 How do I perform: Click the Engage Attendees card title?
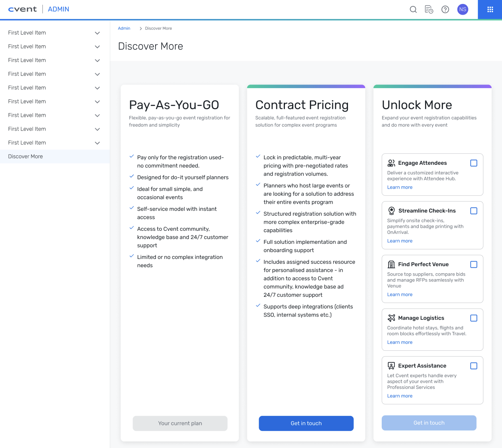click(422, 163)
